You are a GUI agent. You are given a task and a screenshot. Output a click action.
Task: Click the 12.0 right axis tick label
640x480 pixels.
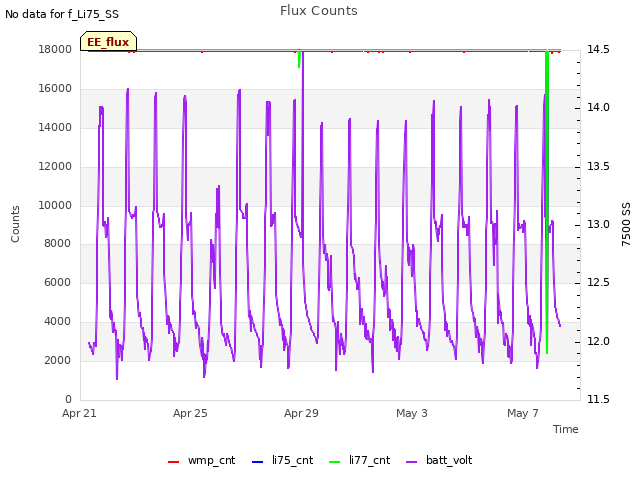pyautogui.click(x=598, y=341)
